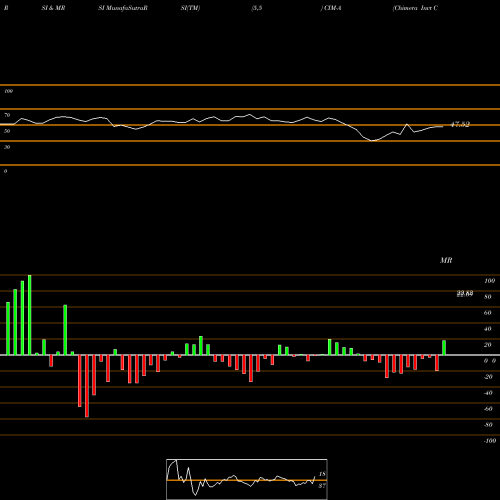Click the RSI line's lowest dip point

coord(372,141)
